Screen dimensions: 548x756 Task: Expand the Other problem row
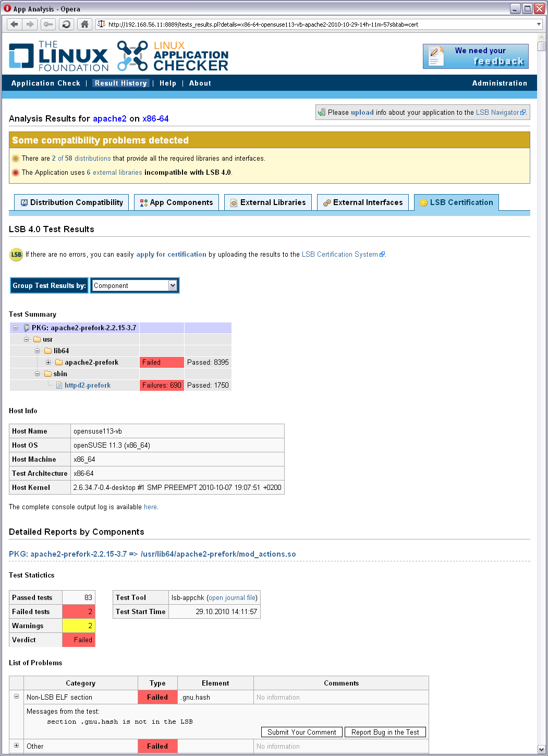pyautogui.click(x=16, y=746)
